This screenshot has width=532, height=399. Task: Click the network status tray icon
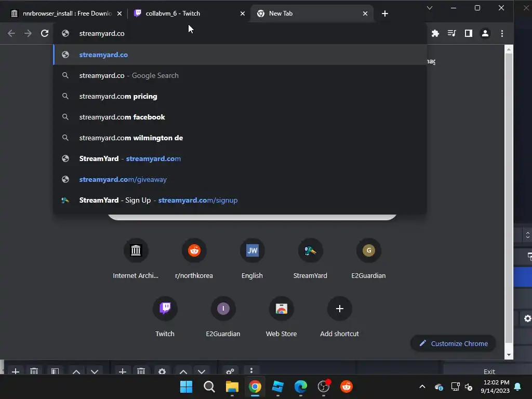click(455, 387)
